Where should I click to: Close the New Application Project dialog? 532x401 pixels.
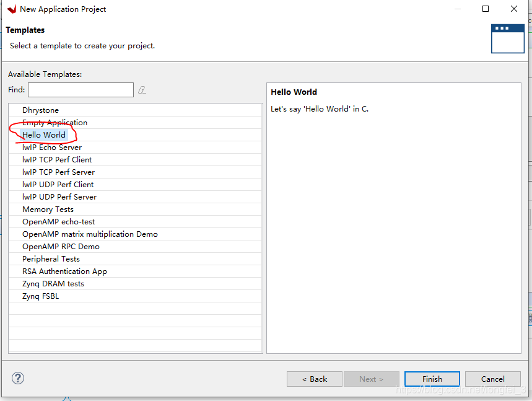click(x=514, y=9)
